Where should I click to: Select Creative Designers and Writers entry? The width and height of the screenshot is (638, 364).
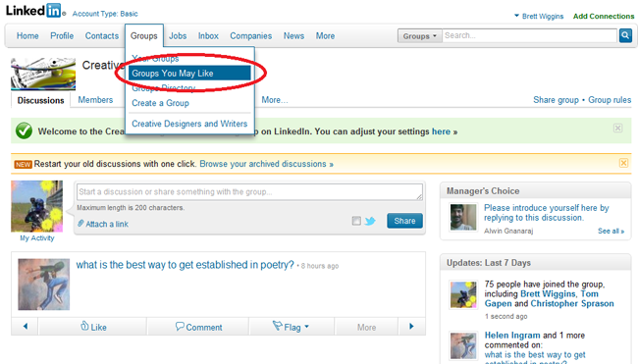click(x=189, y=124)
